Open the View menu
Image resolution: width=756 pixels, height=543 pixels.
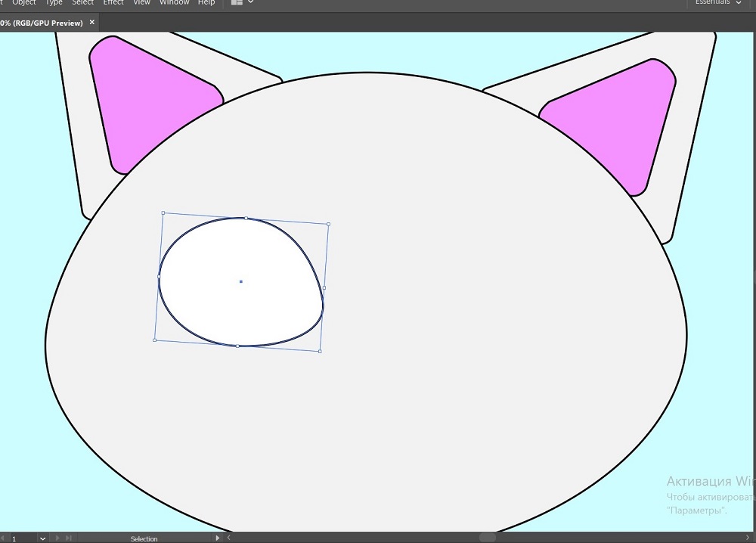(x=141, y=3)
